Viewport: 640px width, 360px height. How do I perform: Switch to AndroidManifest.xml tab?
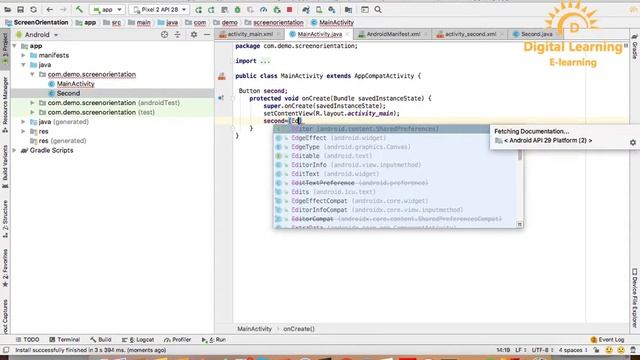[393, 34]
